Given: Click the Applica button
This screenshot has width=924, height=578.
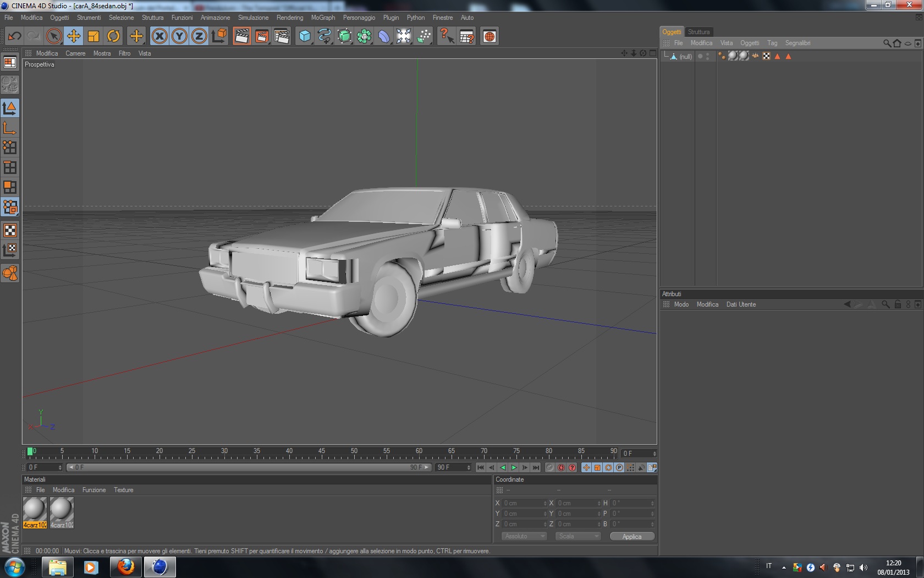Looking at the screenshot, I should 632,536.
